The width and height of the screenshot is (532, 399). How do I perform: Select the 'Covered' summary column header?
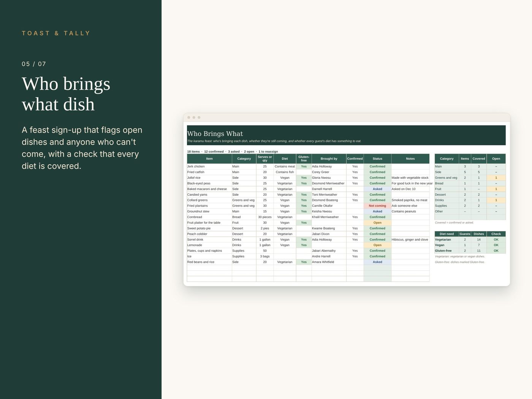[479, 159]
